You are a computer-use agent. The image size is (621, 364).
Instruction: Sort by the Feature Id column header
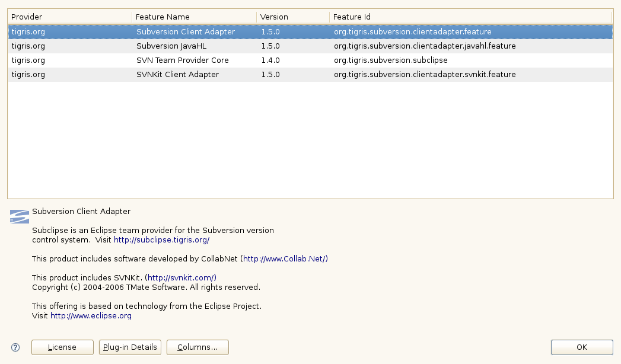(470, 17)
